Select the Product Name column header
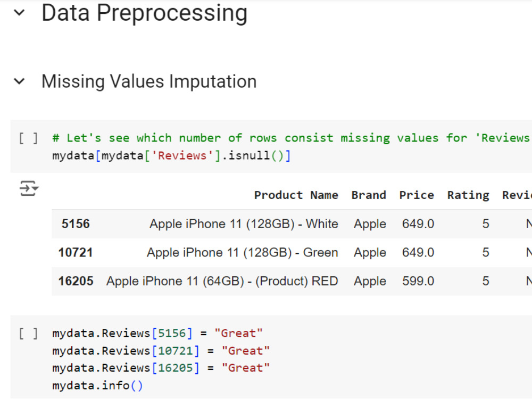This screenshot has height=399, width=532. [x=296, y=195]
